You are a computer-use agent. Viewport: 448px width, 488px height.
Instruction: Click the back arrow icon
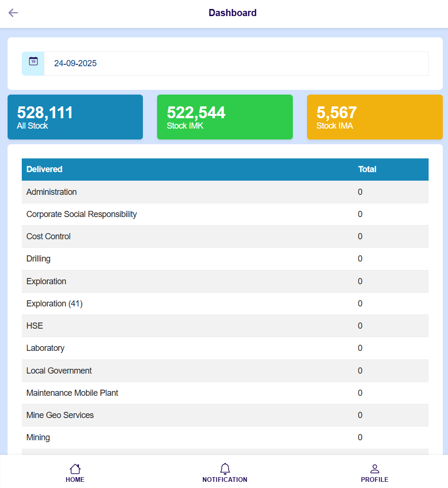[13, 13]
